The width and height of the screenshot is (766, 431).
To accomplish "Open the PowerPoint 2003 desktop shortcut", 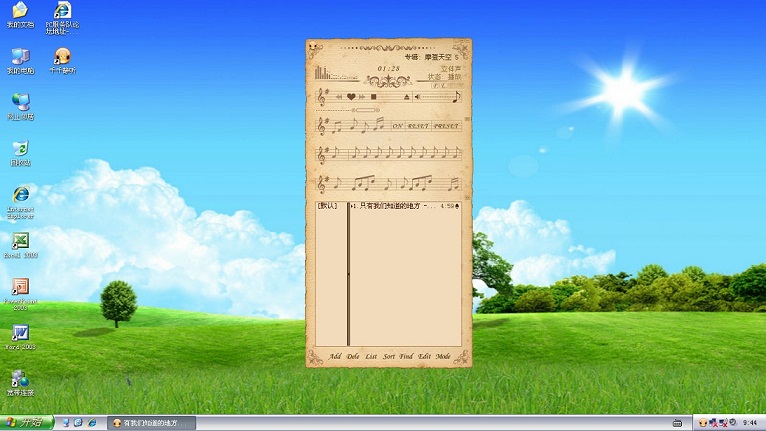I will pyautogui.click(x=21, y=294).
